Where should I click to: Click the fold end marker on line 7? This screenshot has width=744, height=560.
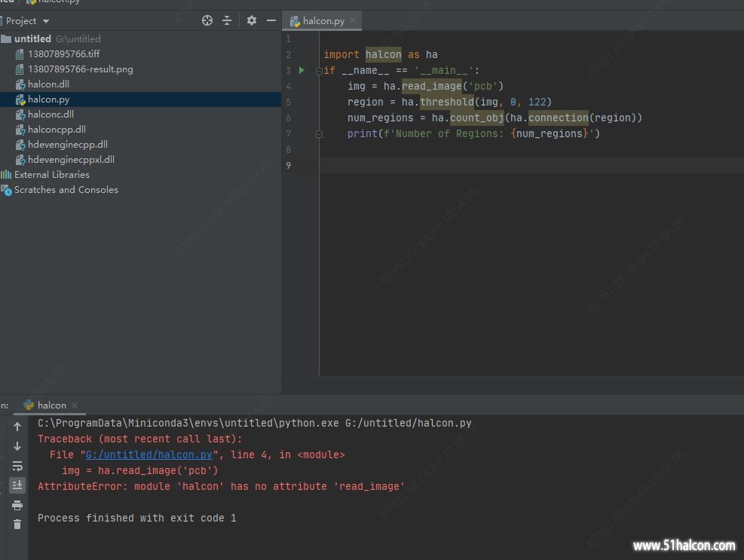click(x=319, y=134)
